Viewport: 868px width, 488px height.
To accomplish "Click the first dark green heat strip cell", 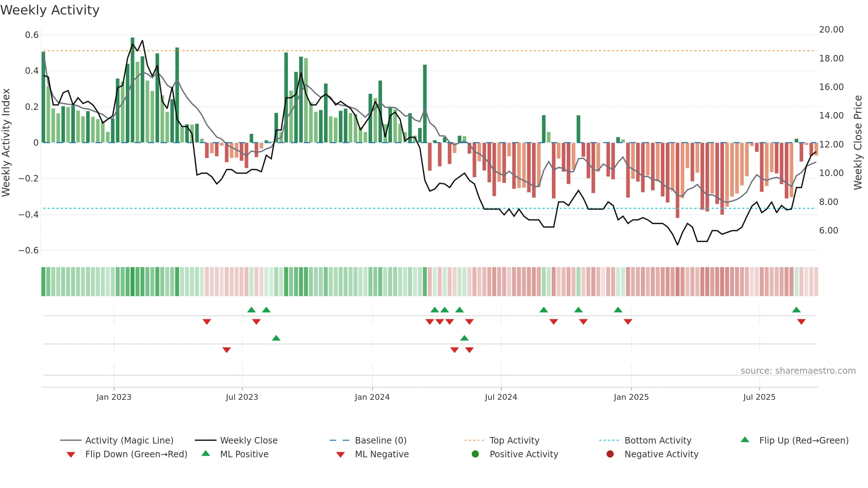I will (43, 282).
